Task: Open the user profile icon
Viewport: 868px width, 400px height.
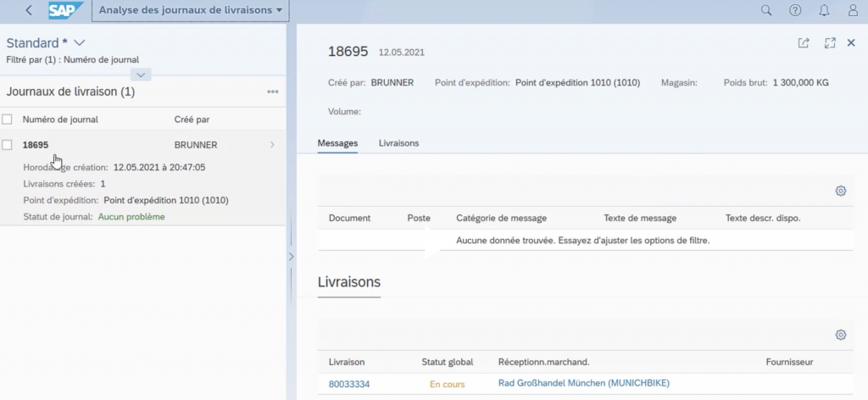Action: point(853,10)
